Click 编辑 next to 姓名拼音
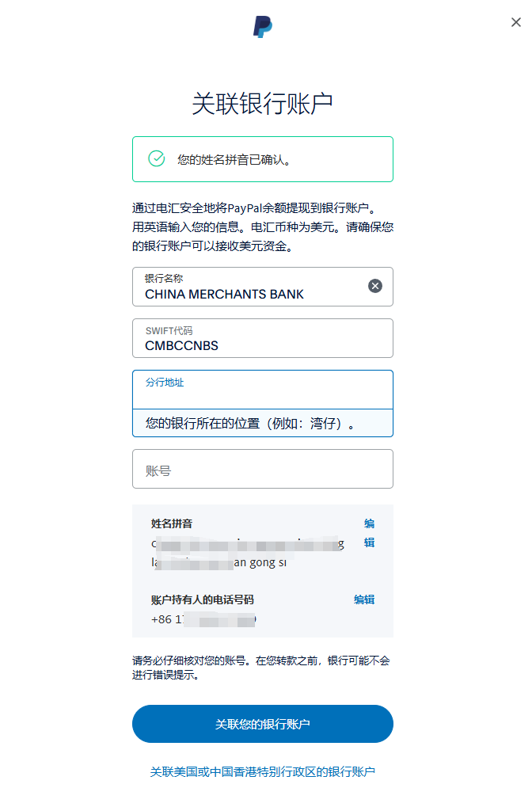532x807 pixels. (x=368, y=533)
